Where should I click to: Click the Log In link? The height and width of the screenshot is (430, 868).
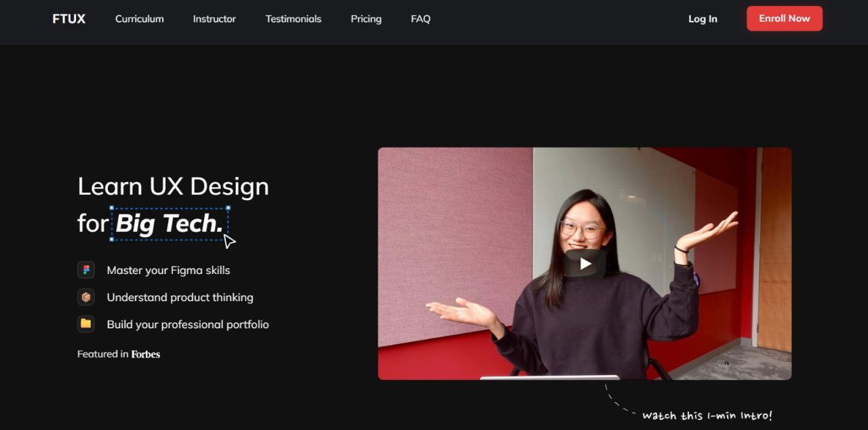703,19
